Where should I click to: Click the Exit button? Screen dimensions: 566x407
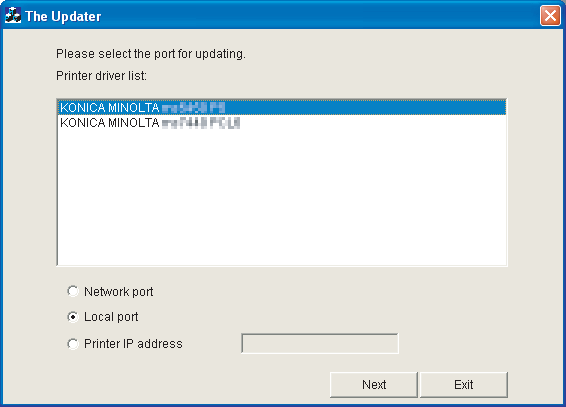coord(464,385)
